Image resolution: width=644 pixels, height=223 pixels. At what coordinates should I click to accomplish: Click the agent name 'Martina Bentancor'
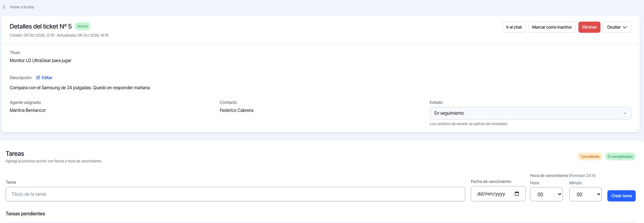click(x=28, y=110)
